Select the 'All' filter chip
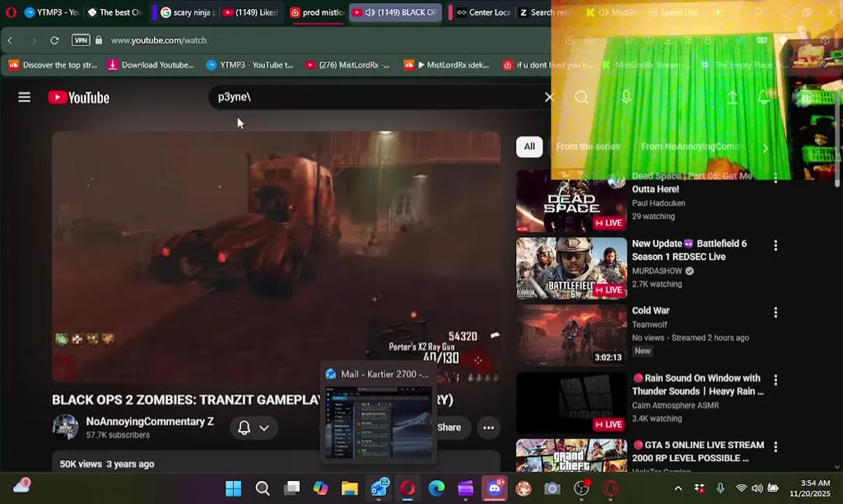 click(x=529, y=146)
